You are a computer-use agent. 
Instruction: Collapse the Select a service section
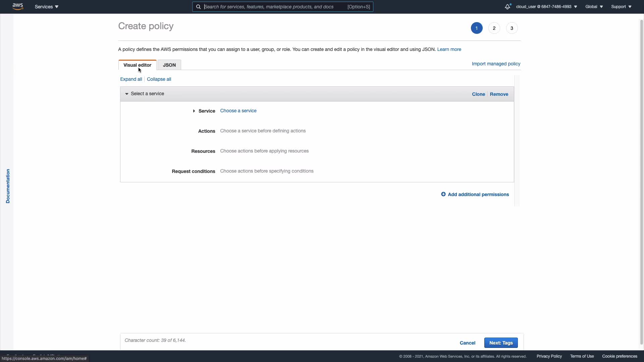(127, 94)
